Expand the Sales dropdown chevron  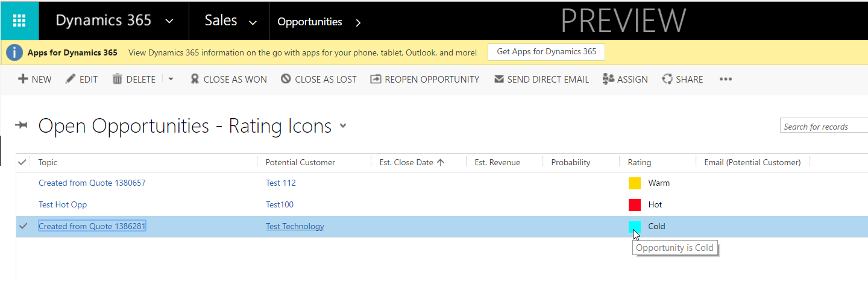point(253,23)
